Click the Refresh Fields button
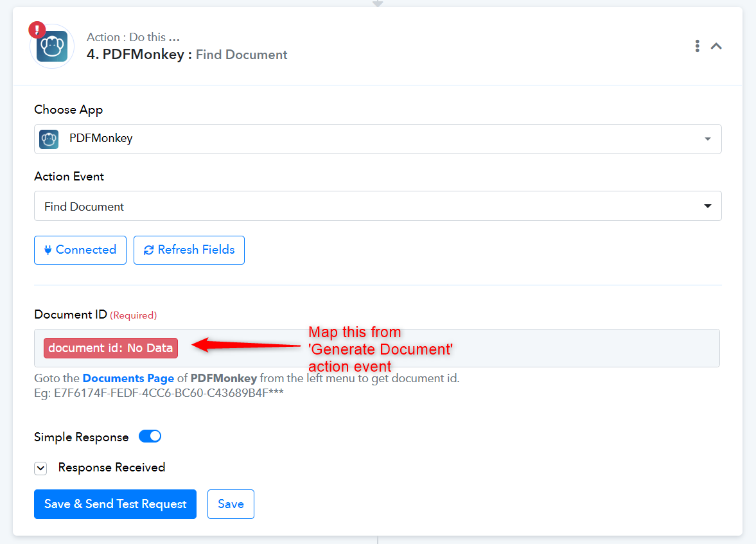The height and width of the screenshot is (544, 756). point(189,250)
